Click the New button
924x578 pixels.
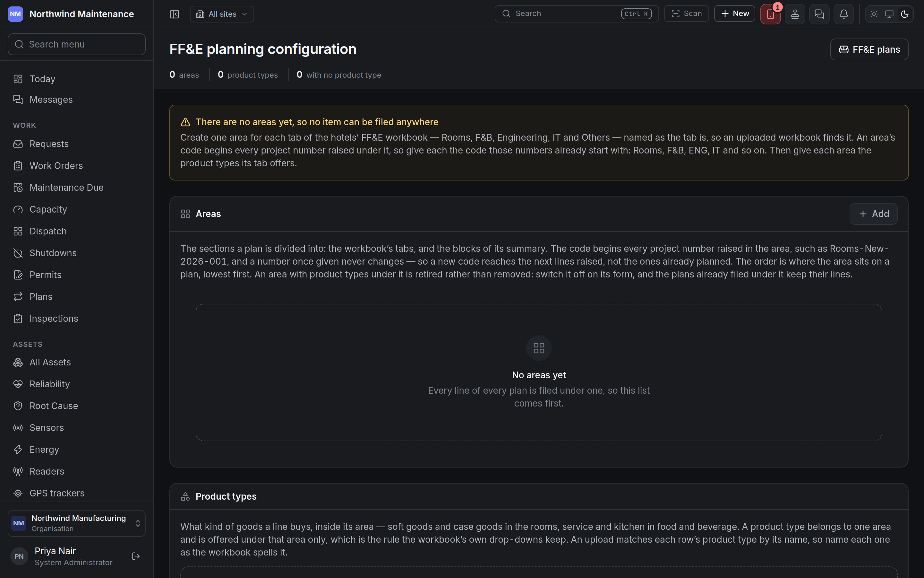click(734, 14)
